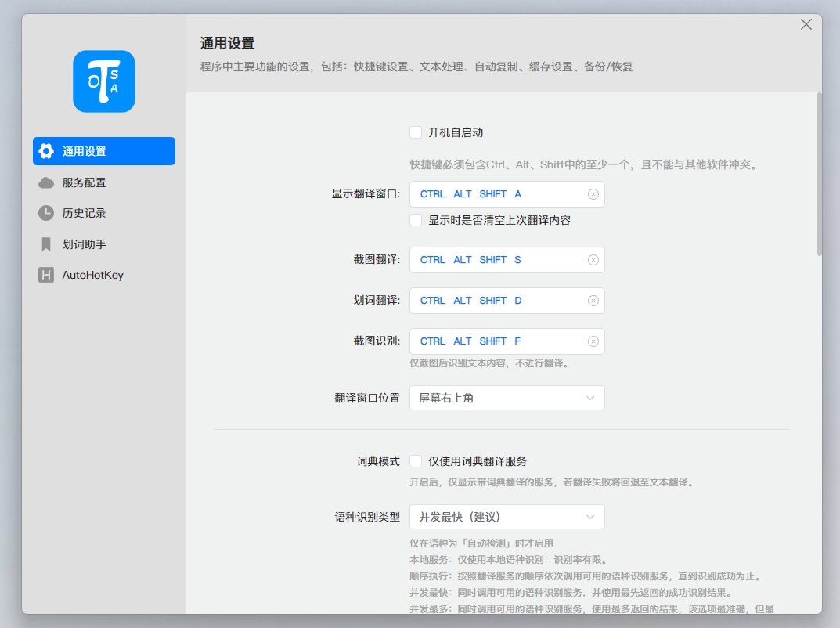The width and height of the screenshot is (840, 628).
Task: Click the 仅截图后识别文本内容 hint text
Action: 491,363
